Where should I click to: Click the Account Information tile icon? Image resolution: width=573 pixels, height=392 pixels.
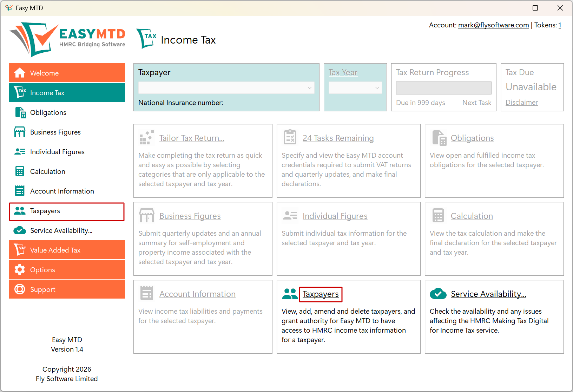[147, 293]
